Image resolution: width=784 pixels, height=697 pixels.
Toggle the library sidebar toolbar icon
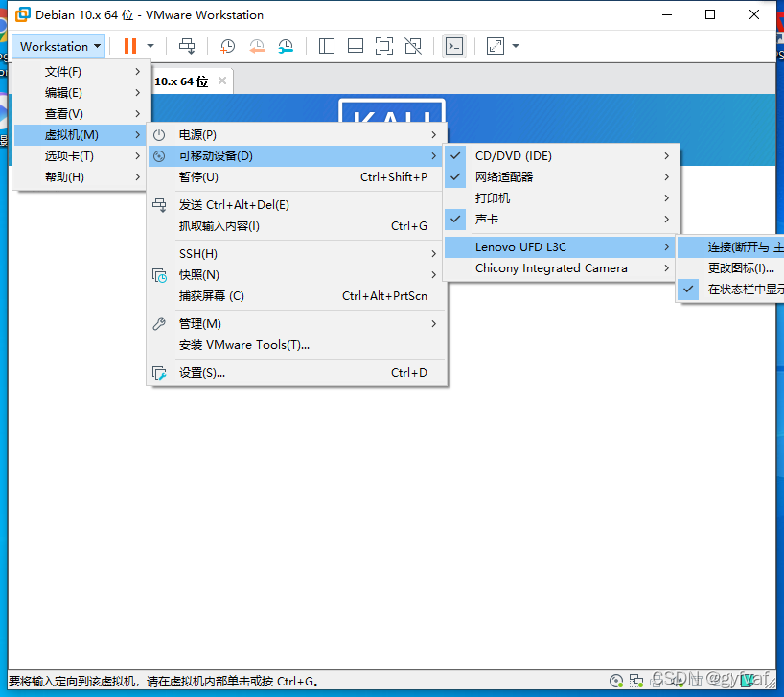tap(327, 46)
